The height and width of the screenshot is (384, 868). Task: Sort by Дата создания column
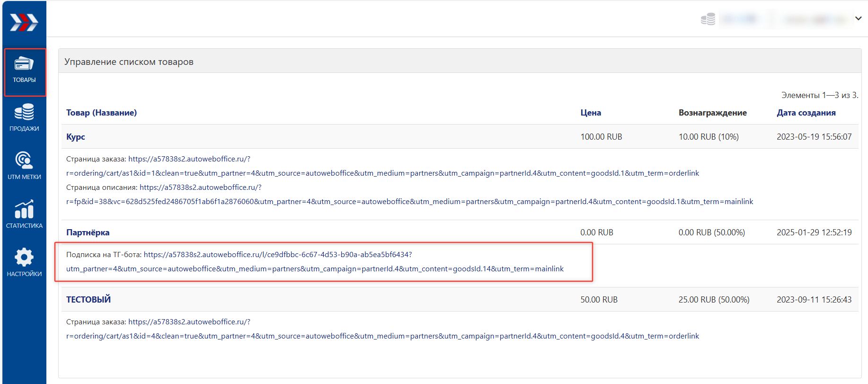tap(806, 113)
